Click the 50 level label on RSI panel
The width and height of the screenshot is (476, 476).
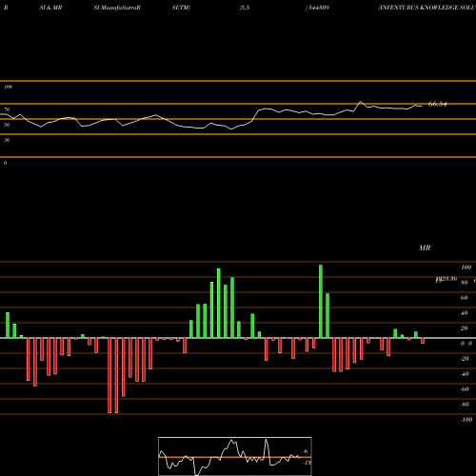pos(7,125)
